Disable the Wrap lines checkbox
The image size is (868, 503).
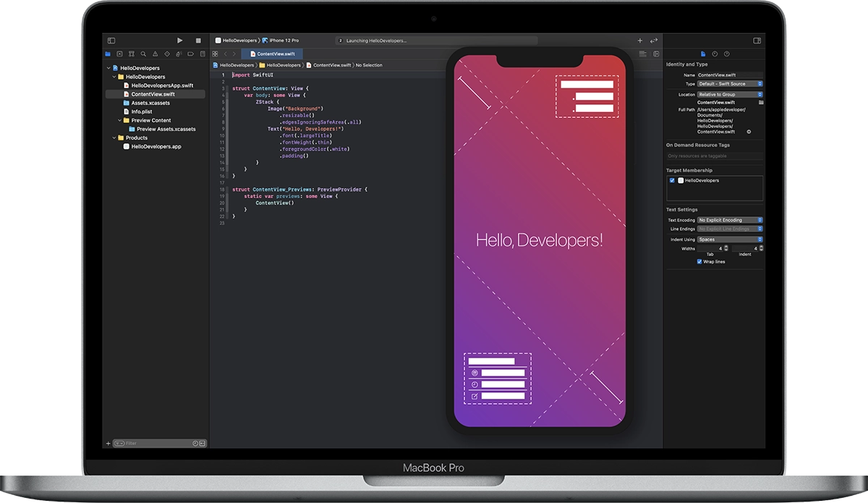699,261
